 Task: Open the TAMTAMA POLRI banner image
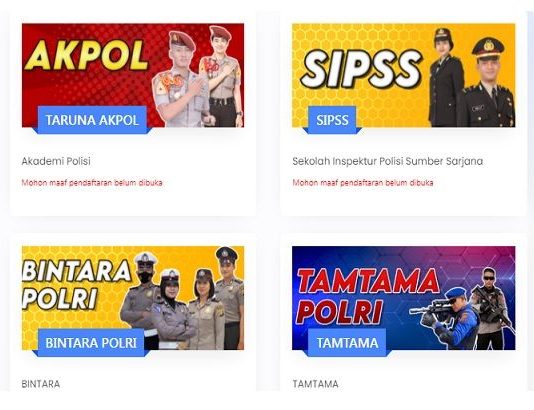pos(404,298)
